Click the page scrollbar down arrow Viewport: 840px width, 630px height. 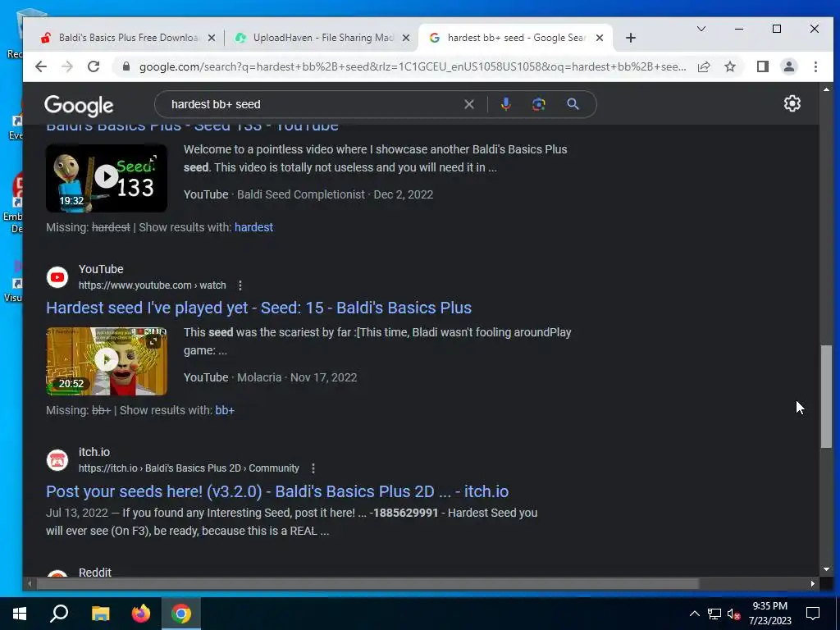pyautogui.click(x=827, y=569)
